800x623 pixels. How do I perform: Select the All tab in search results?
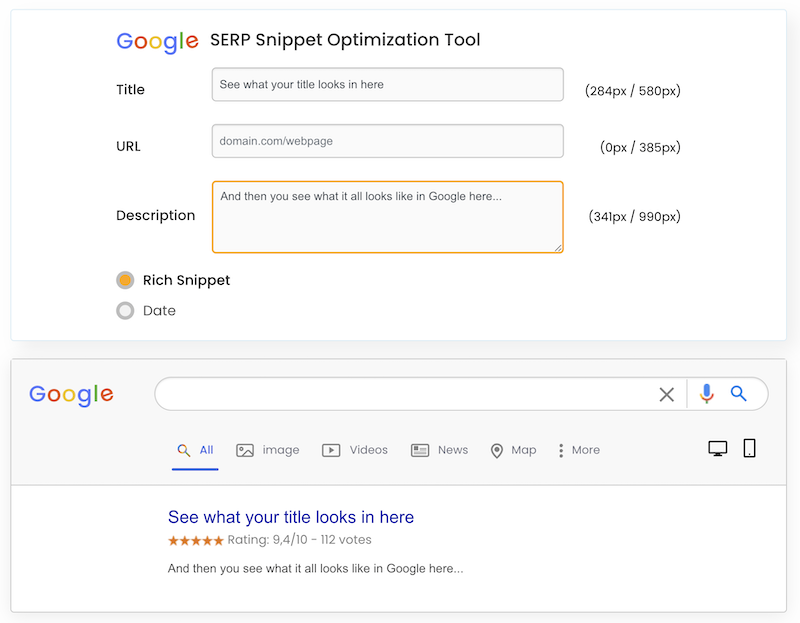click(x=195, y=450)
